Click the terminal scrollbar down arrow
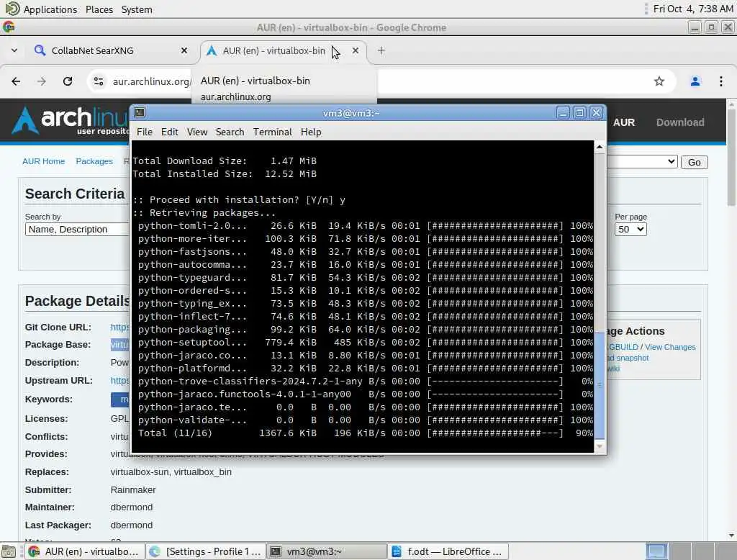737x560 pixels. coord(600,446)
